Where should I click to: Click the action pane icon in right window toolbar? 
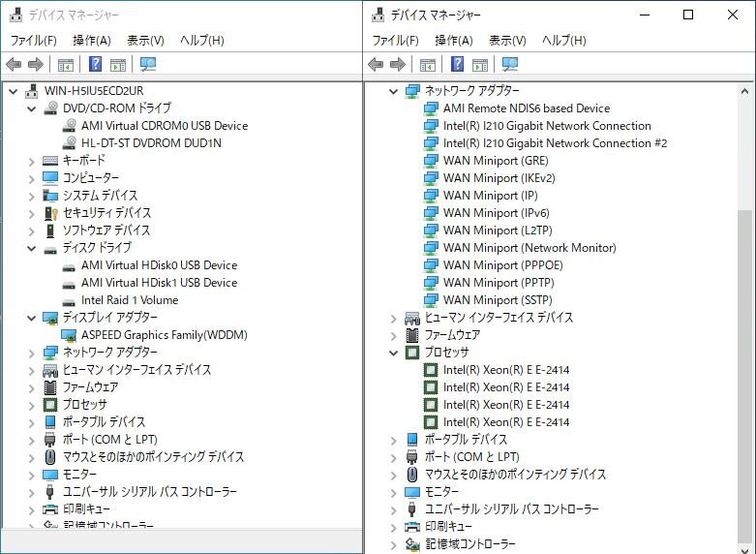(480, 65)
